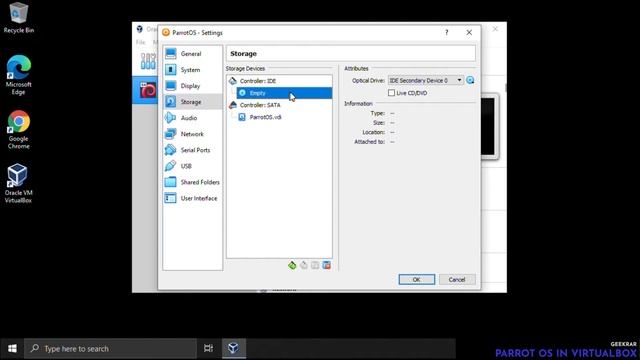Close the ParrotOS Settings dialog
The image size is (640, 360).
pyautogui.click(x=469, y=33)
